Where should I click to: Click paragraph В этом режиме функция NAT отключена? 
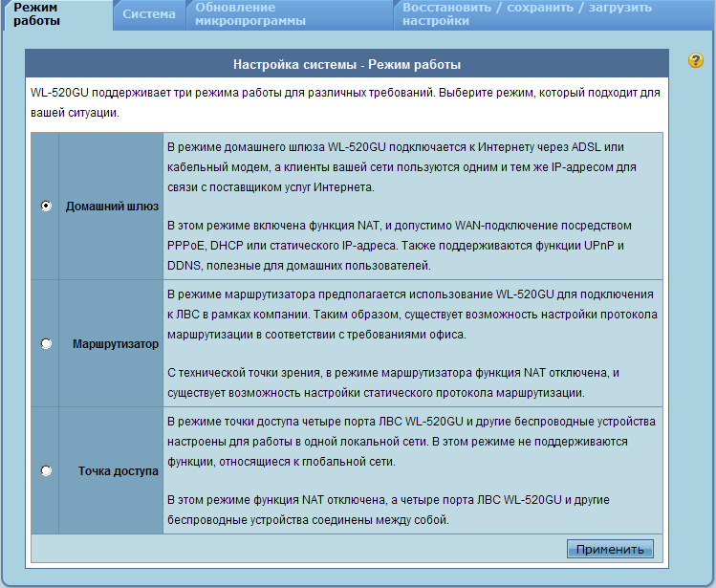388,510
